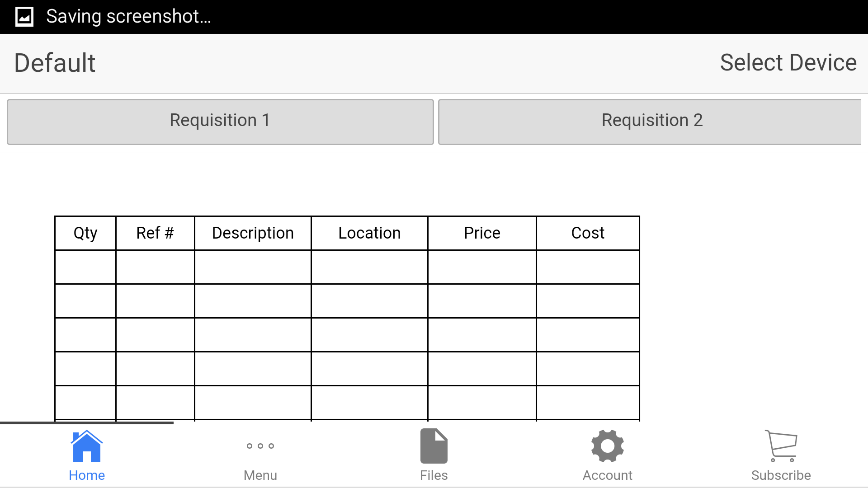This screenshot has height=488, width=868.
Task: Open Select Device
Action: pos(788,63)
